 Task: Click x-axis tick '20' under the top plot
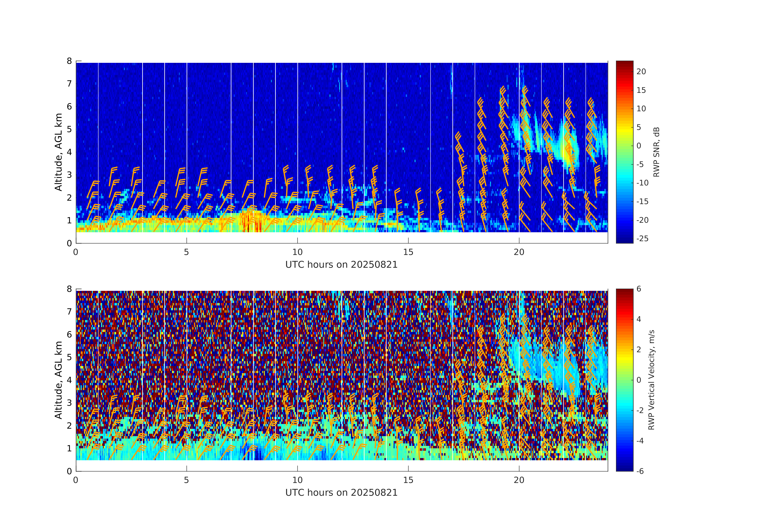click(x=519, y=252)
